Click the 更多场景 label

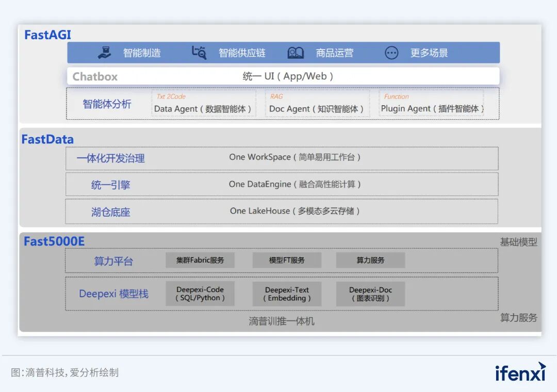pyautogui.click(x=429, y=53)
